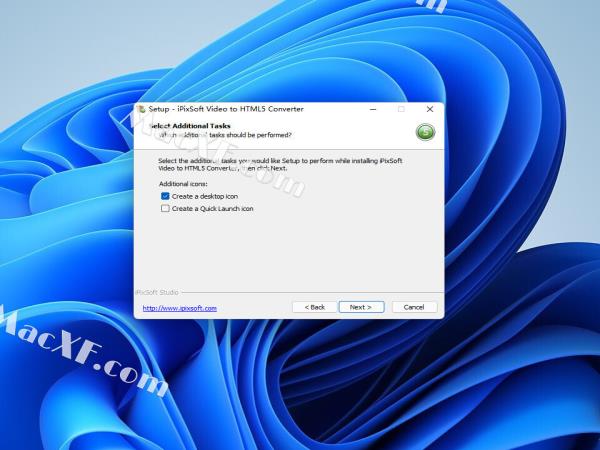Viewport: 600px width, 450px height.
Task: Enable Create a Quick Launch icon
Action: coord(165,209)
